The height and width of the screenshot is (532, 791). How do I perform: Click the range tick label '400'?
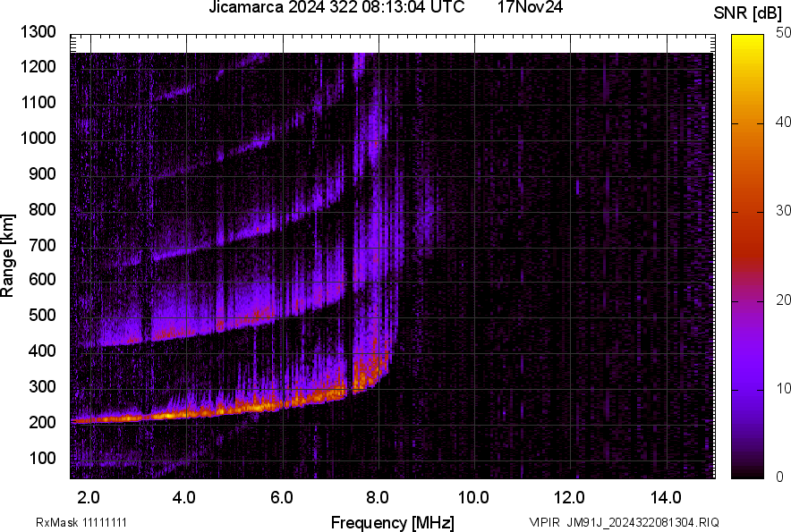click(x=42, y=350)
